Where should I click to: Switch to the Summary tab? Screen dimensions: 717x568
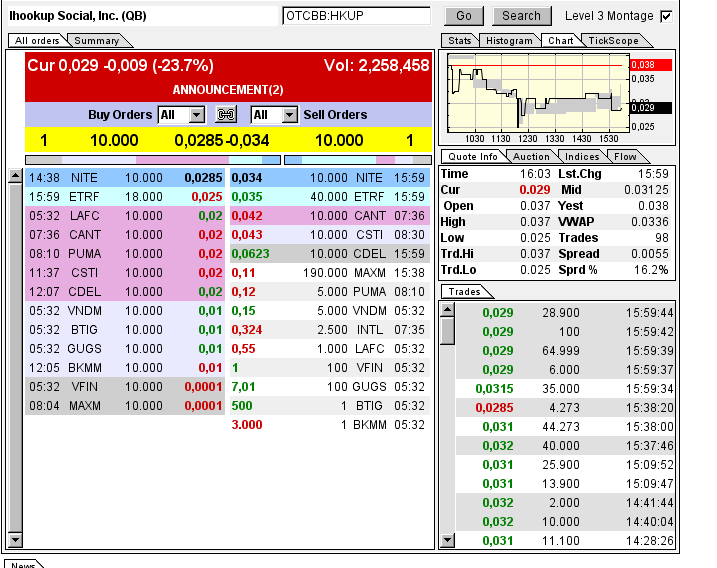pyautogui.click(x=97, y=41)
